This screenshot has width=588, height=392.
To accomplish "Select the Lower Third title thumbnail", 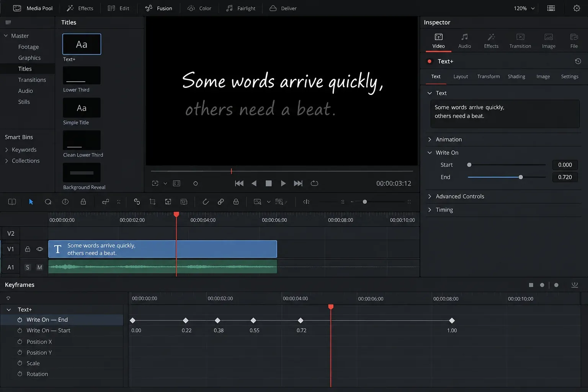I will [82, 75].
